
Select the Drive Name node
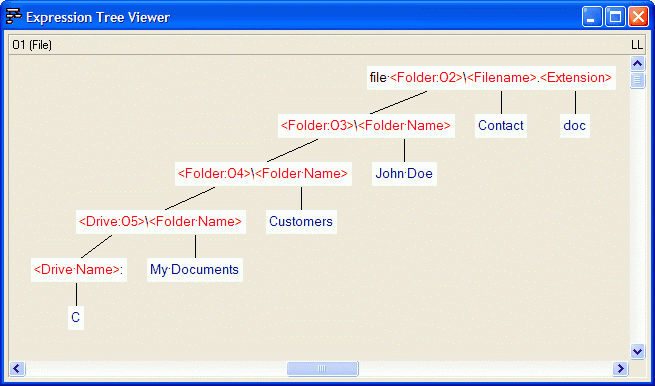tap(79, 270)
